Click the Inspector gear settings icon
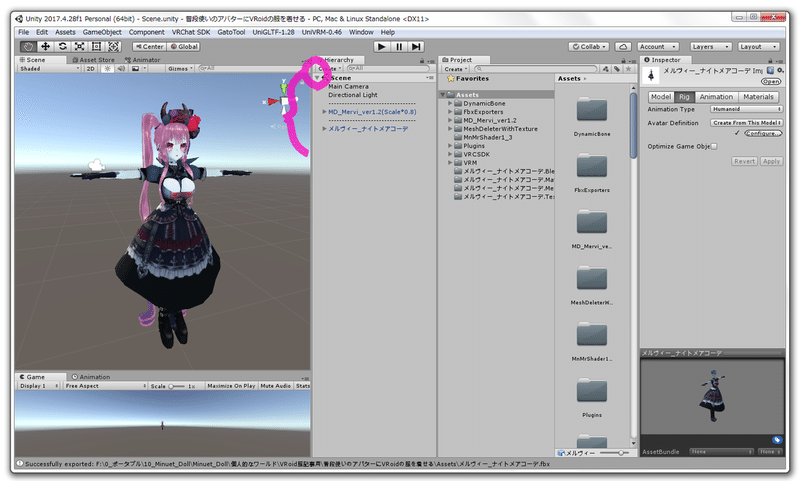Viewport: 800px width, 481px height. pyautogui.click(x=780, y=70)
